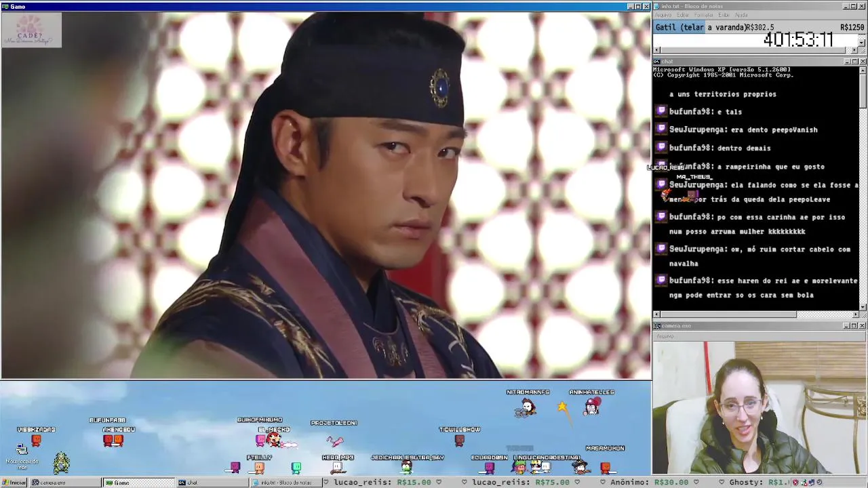The width and height of the screenshot is (868, 488).
Task: Click EDUARDOSN purple avatar character
Action: 489,467
